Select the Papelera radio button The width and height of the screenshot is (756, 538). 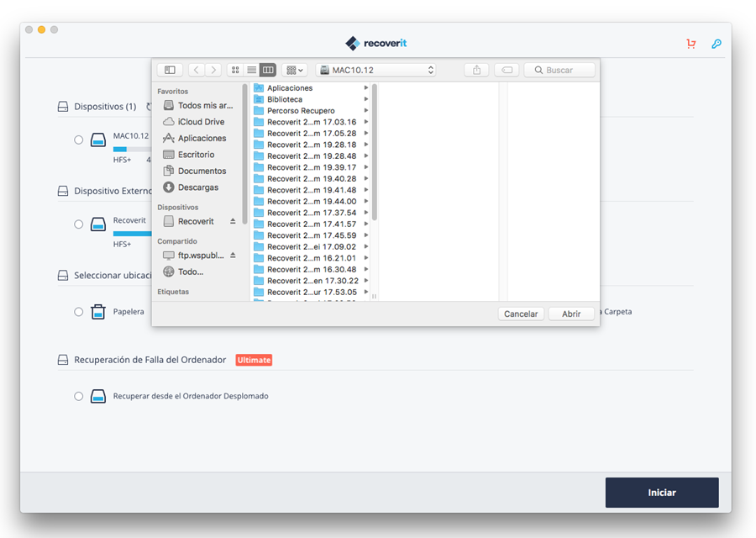pyautogui.click(x=79, y=312)
